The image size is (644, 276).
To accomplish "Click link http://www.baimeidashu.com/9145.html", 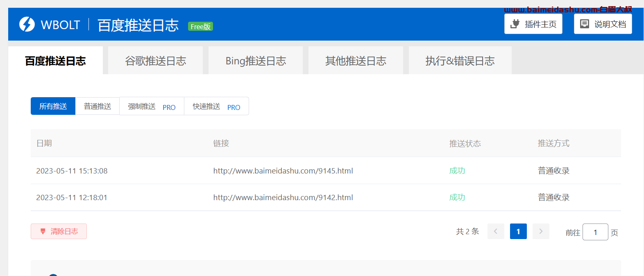I will 283,171.
